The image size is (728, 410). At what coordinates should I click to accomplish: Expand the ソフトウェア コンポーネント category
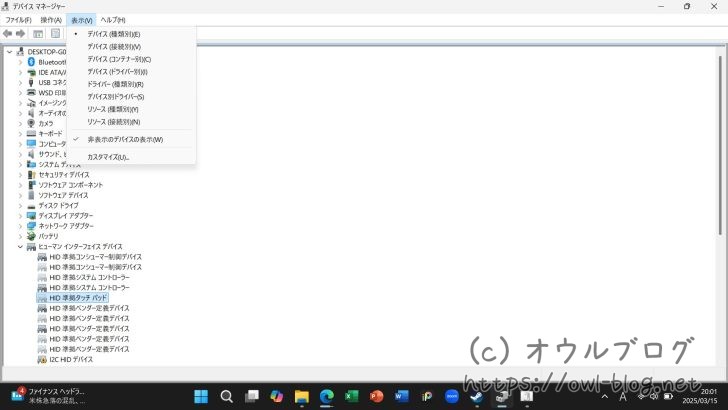pos(20,185)
